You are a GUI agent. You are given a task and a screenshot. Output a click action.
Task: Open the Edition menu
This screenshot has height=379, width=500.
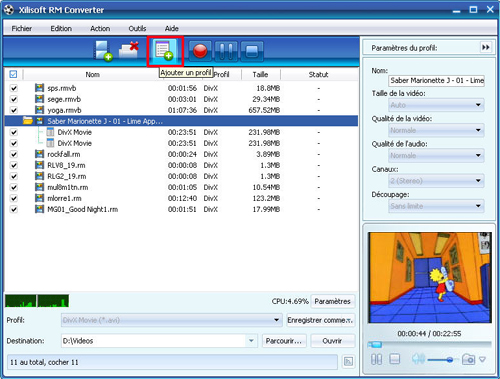point(61,28)
